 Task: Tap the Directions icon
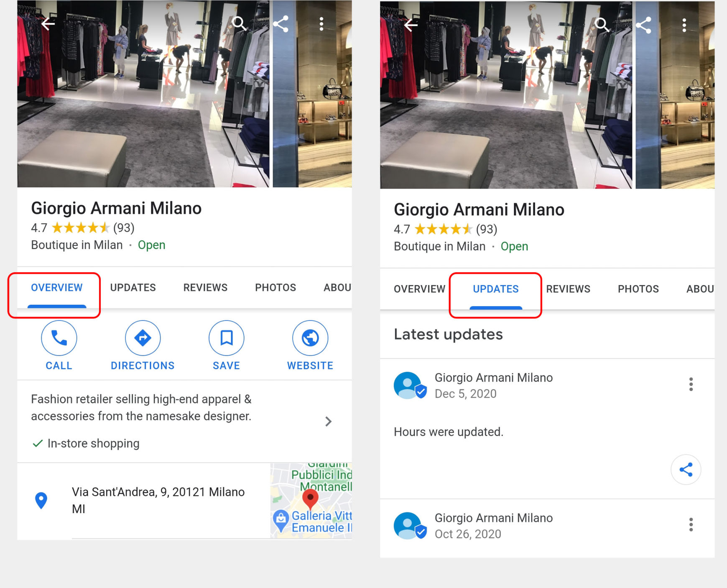coord(143,338)
